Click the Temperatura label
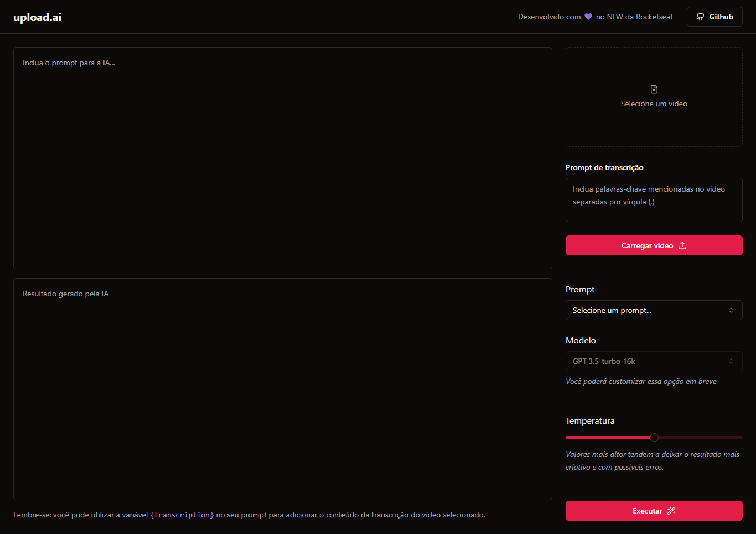The image size is (756, 534). click(590, 421)
